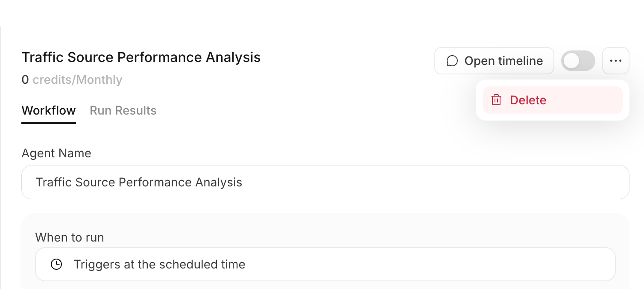Viewport: 644px width, 289px height.
Task: Click the Agent Name field label
Action: pyautogui.click(x=56, y=153)
